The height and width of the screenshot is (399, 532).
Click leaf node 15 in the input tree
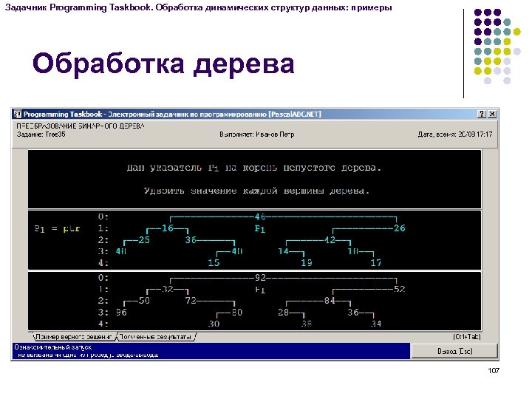[214, 263]
